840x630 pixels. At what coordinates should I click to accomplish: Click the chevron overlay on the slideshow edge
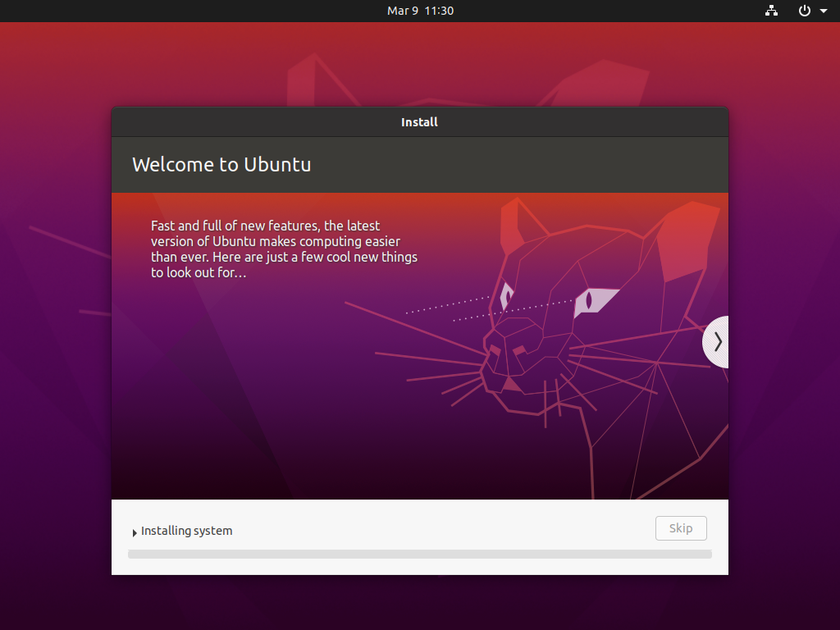pos(717,342)
